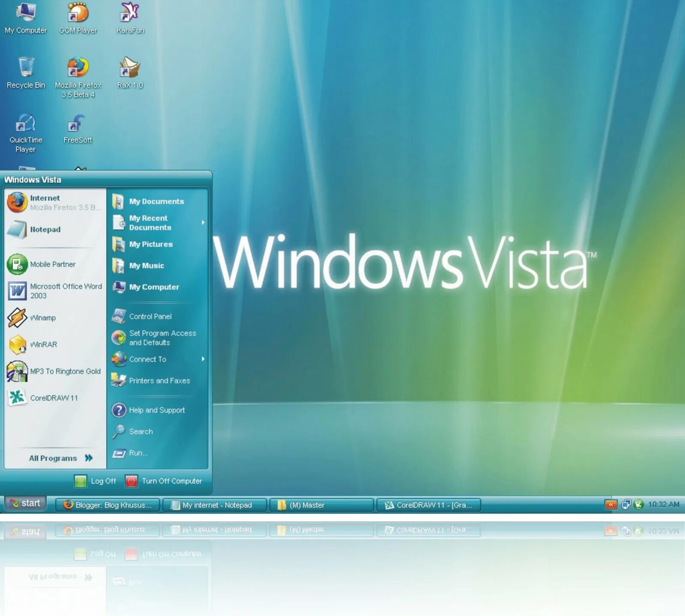Image resolution: width=685 pixels, height=616 pixels.
Task: Open the Recycle Bin
Action: (x=26, y=73)
